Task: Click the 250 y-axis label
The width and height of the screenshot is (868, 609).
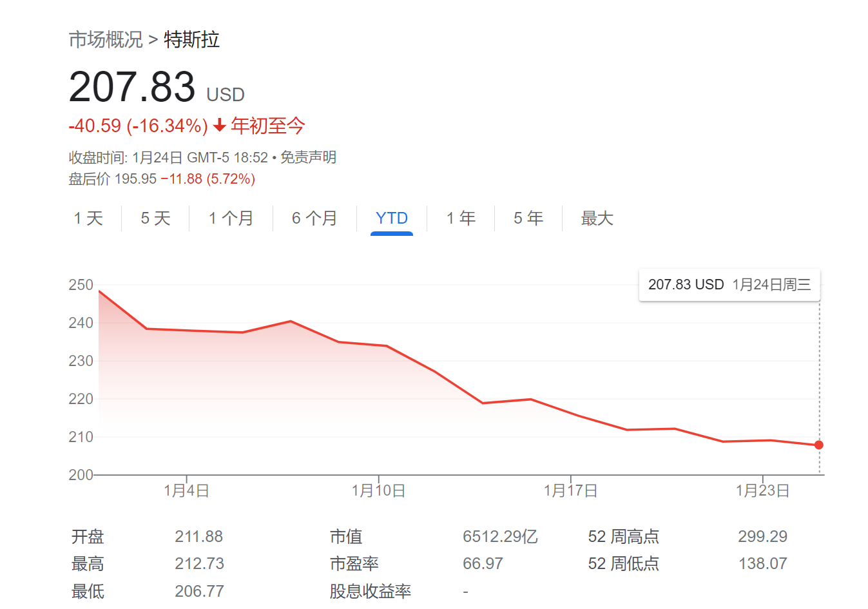Action: pyautogui.click(x=81, y=285)
